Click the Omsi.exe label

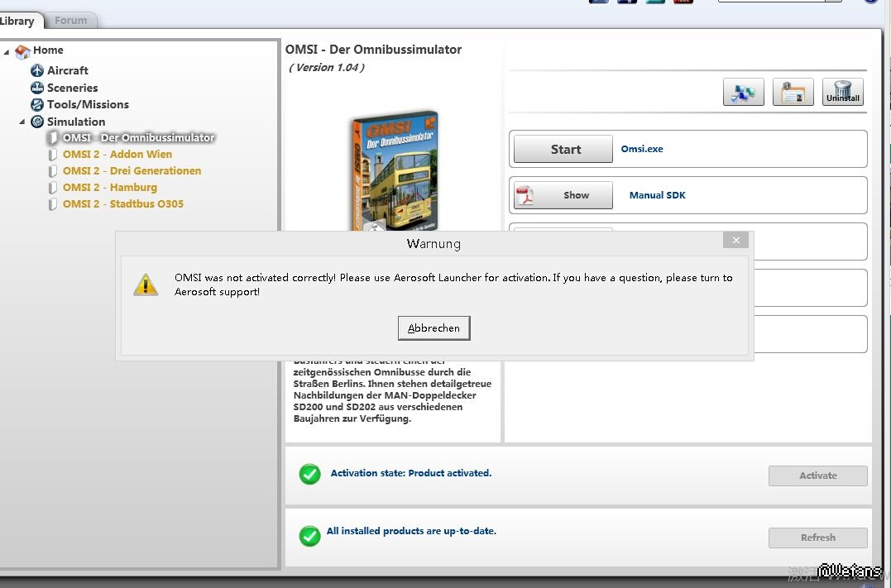(x=641, y=149)
